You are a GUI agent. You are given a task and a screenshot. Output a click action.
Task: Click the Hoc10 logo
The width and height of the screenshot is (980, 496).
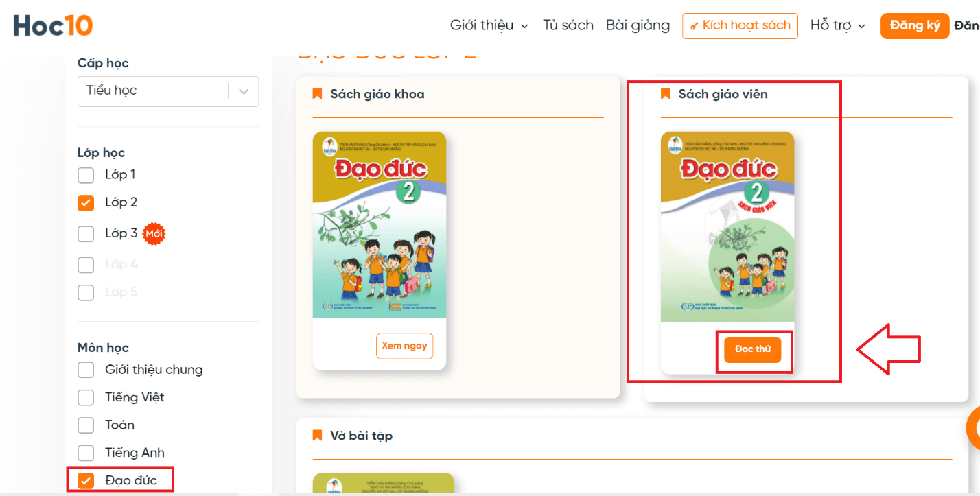click(53, 26)
